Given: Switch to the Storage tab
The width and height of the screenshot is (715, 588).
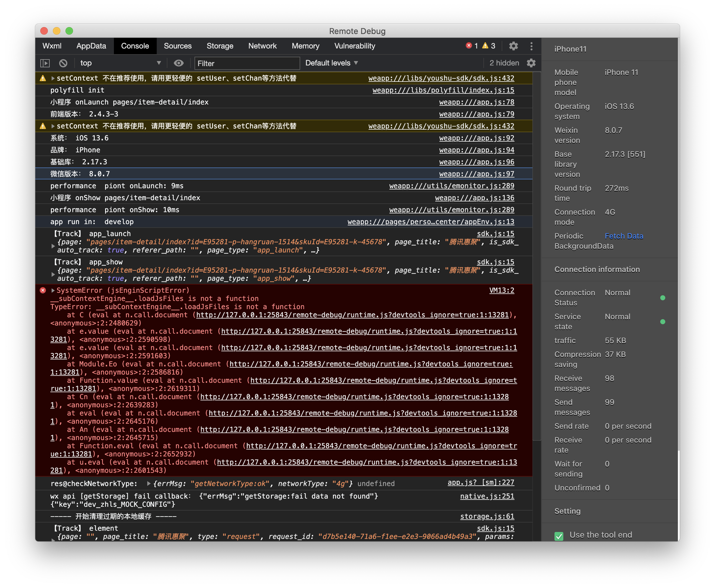Looking at the screenshot, I should 220,46.
